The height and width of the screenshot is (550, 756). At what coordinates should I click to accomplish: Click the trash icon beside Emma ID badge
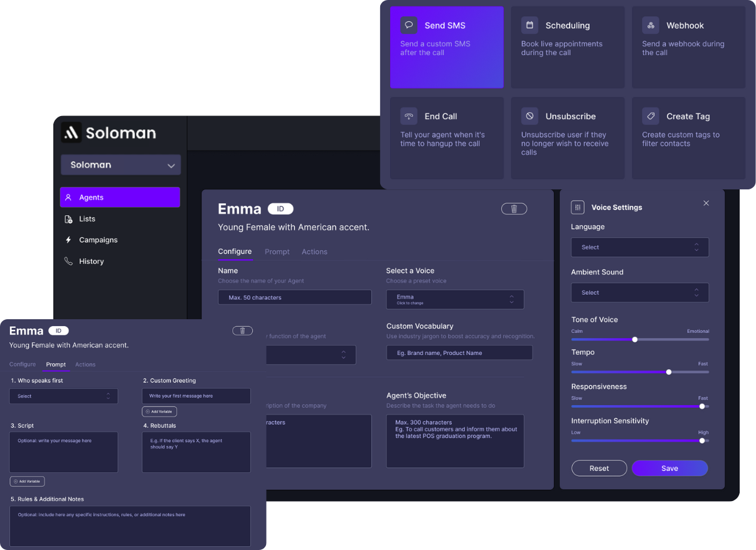point(514,209)
